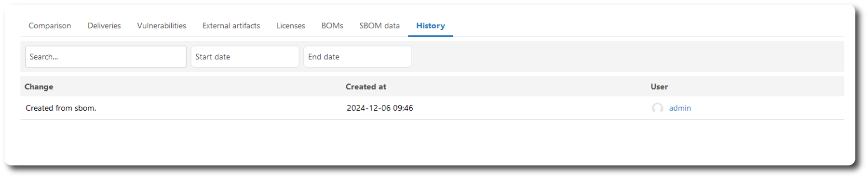Viewport: 868px width, 178px height.
Task: Open the BOMs tab
Action: click(x=332, y=25)
